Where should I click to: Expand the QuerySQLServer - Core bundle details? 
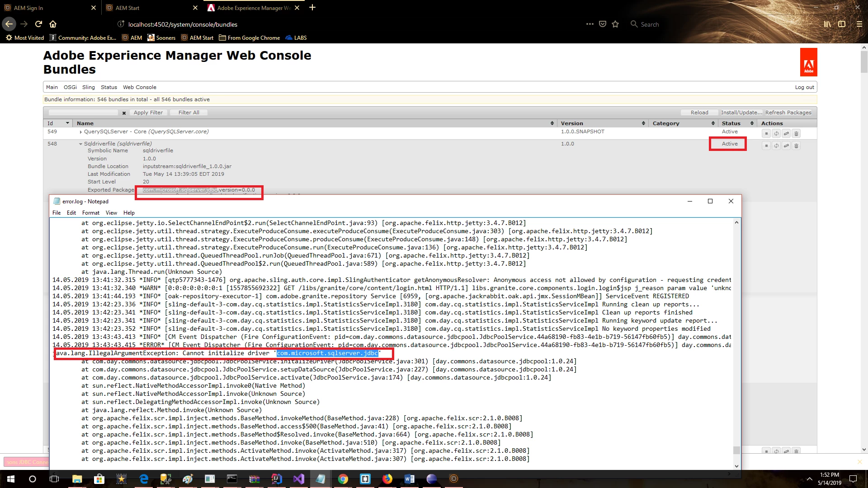pos(80,132)
